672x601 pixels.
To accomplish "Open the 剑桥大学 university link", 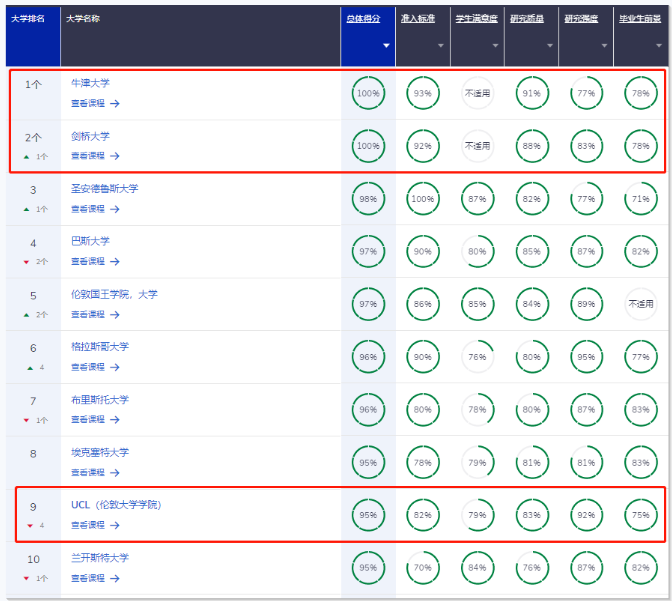I will point(90,136).
